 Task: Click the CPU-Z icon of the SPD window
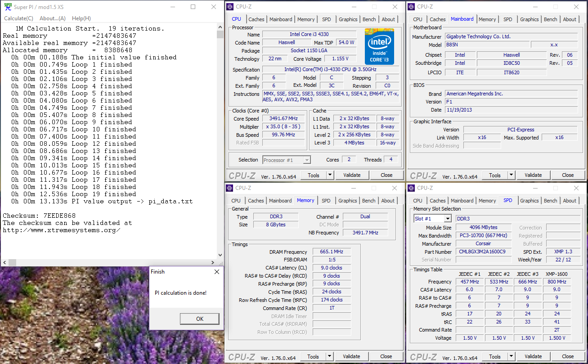412,188
